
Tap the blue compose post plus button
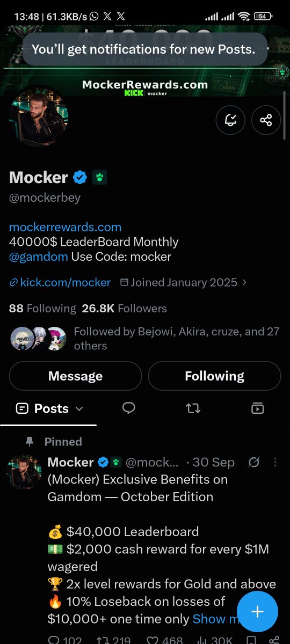coord(257,611)
